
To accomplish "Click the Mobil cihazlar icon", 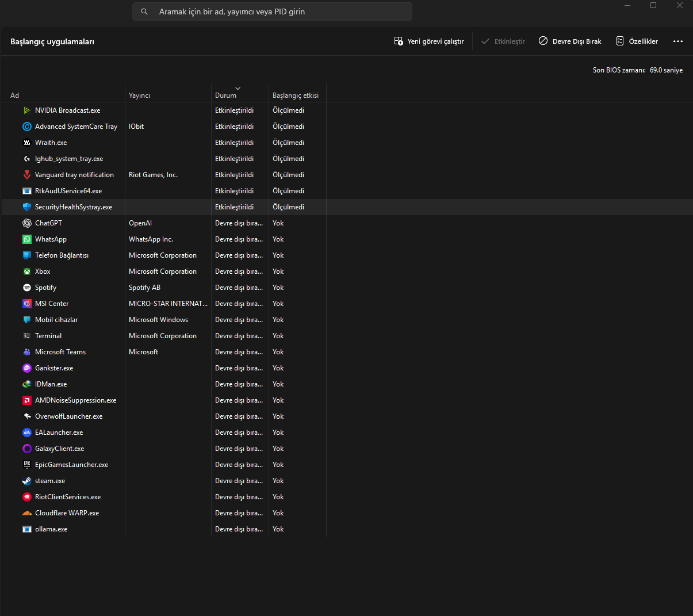I will click(27, 320).
